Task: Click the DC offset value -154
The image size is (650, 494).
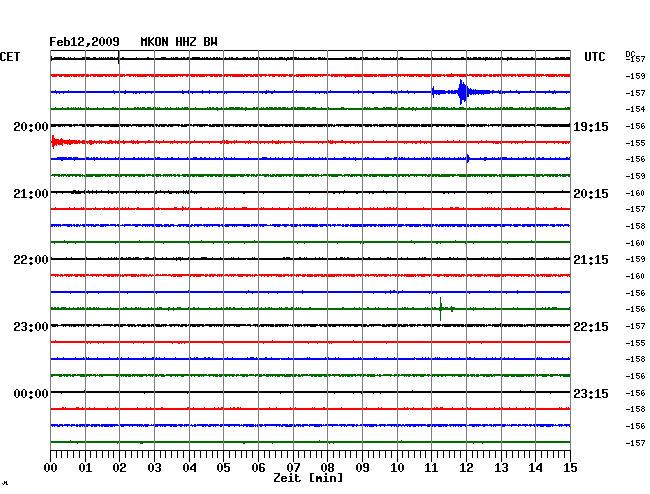Action: [x=635, y=109]
